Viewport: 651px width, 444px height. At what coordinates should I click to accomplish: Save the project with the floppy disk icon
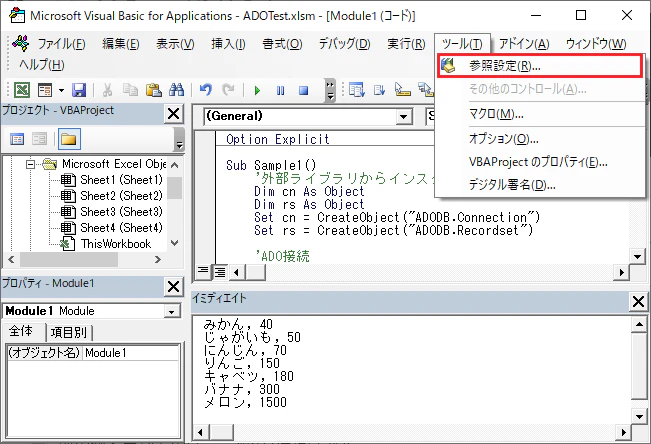click(79, 90)
